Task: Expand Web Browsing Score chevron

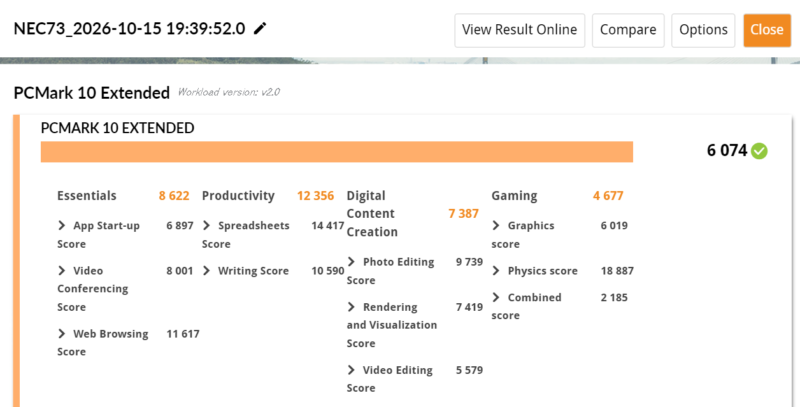Action: click(62, 334)
